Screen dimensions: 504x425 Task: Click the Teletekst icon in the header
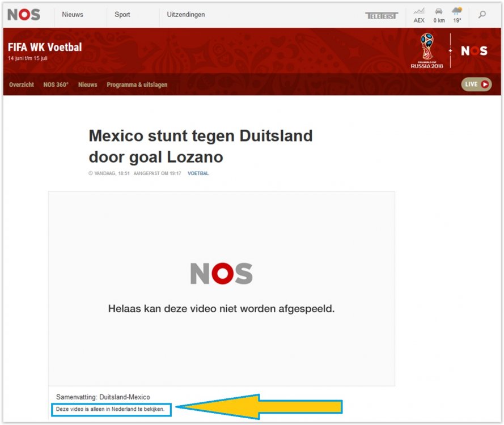[381, 15]
